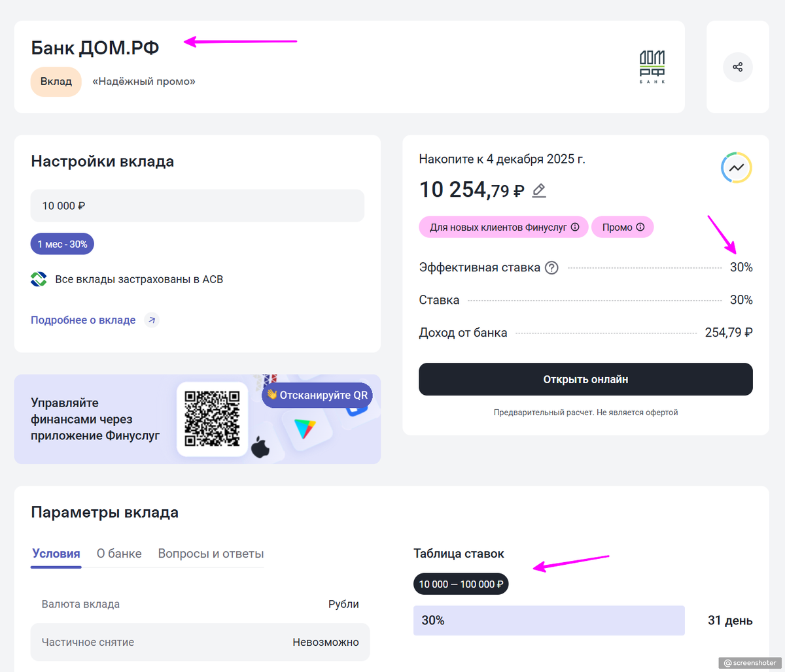Click the Google Play store icon
The width and height of the screenshot is (785, 672).
pyautogui.click(x=305, y=429)
